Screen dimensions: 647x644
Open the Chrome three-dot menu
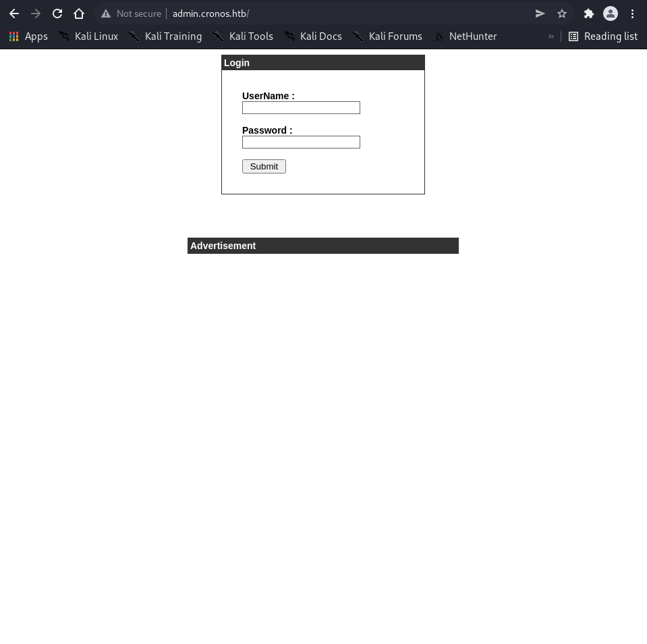632,14
